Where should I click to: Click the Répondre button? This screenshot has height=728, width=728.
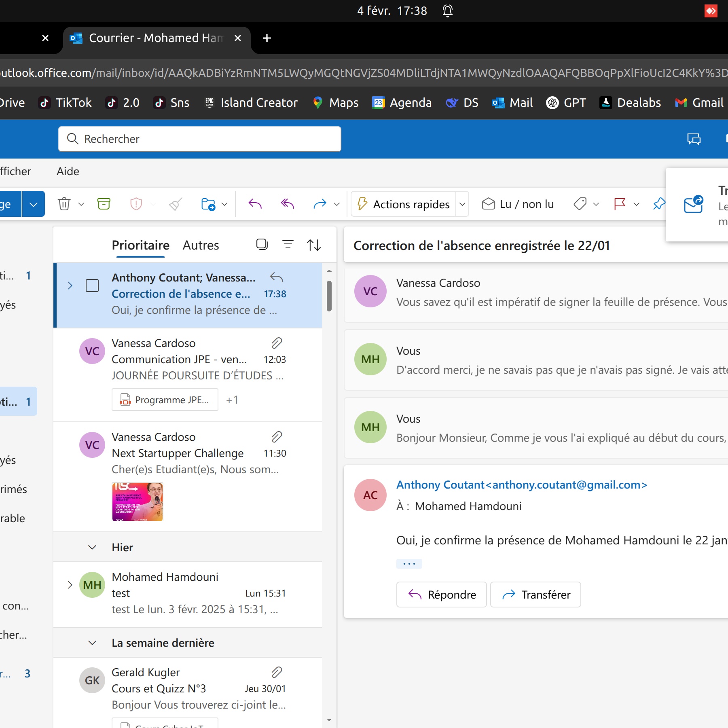click(x=442, y=595)
